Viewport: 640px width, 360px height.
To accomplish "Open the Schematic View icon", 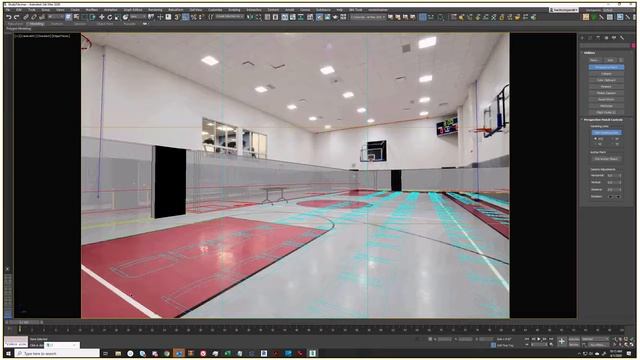I will [x=301, y=17].
